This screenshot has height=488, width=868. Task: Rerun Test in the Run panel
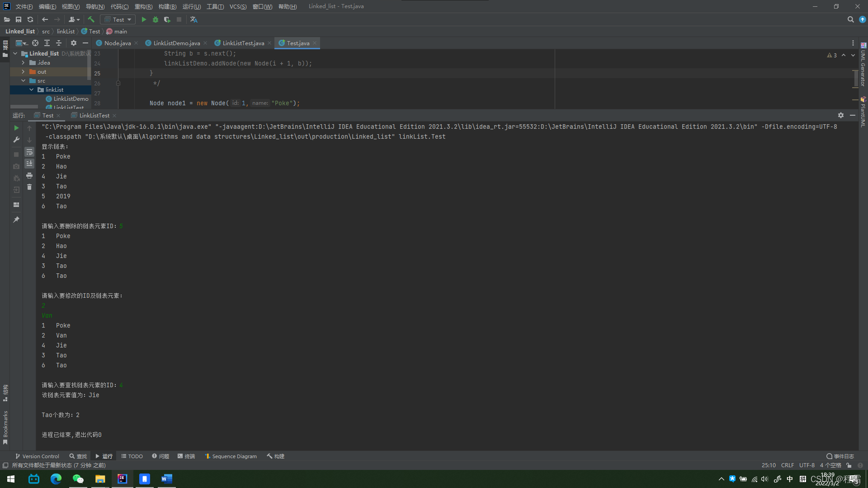(x=16, y=128)
